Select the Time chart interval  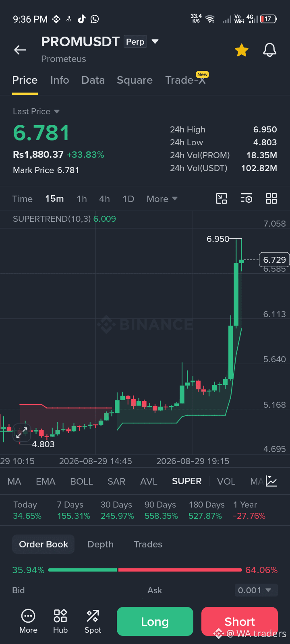click(x=22, y=199)
